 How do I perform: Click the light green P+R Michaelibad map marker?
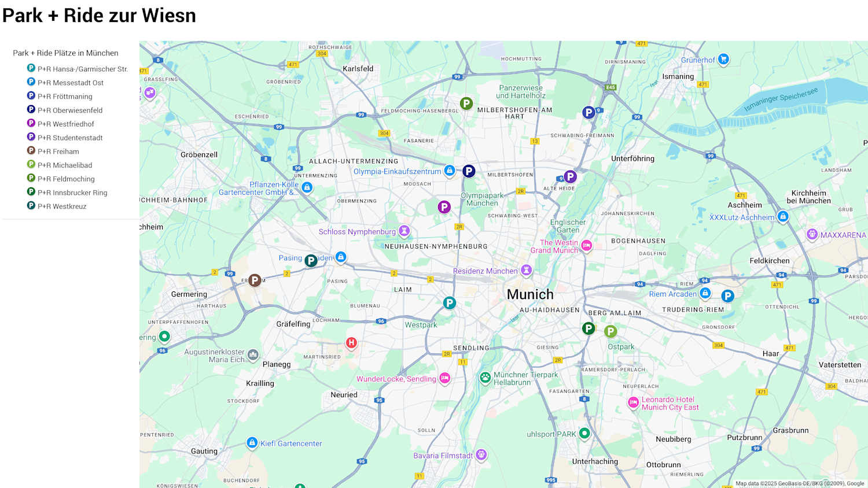tap(610, 332)
